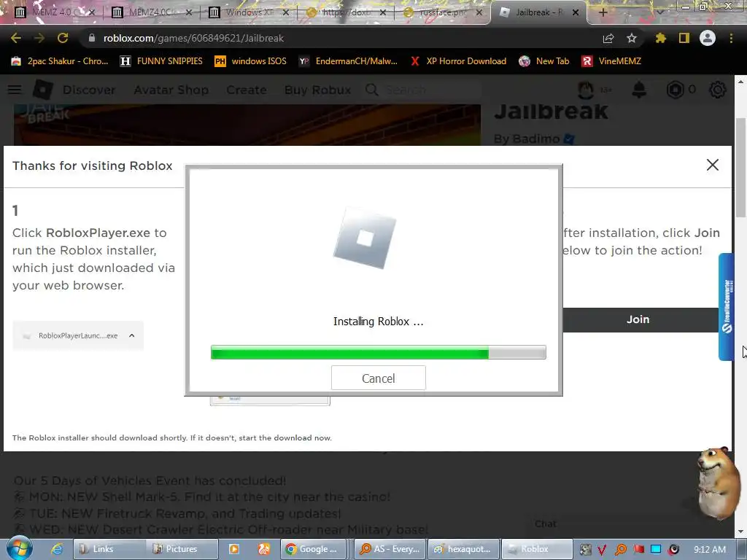Open the FUNNY SNIPPIES bookmark
The width and height of the screenshot is (747, 560).
161,61
